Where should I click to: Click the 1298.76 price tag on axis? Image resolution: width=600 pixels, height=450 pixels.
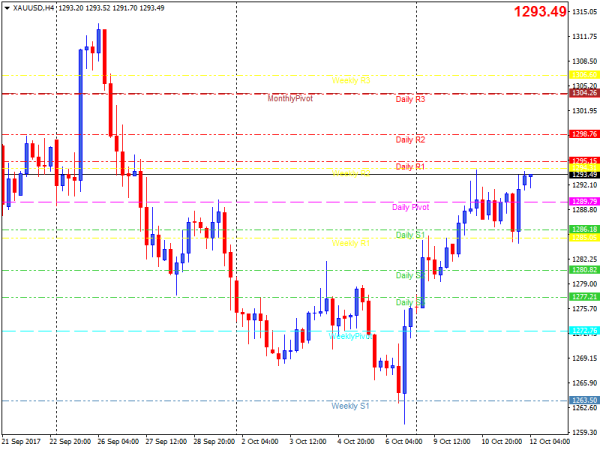[x=583, y=133]
